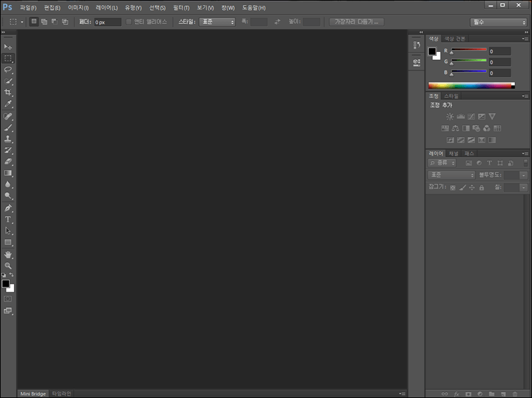
Task: Toggle lock position icon
Action: click(472, 188)
